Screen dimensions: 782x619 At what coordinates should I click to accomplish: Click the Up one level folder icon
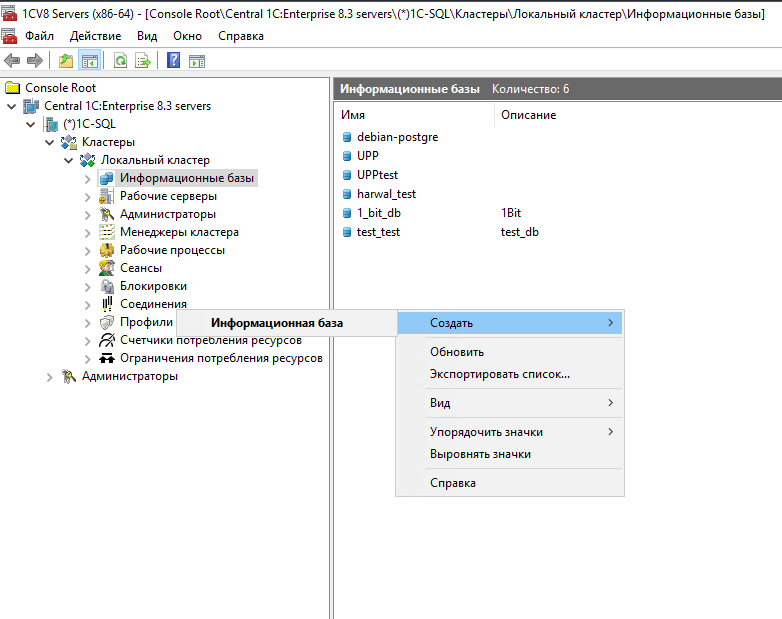coord(66,61)
